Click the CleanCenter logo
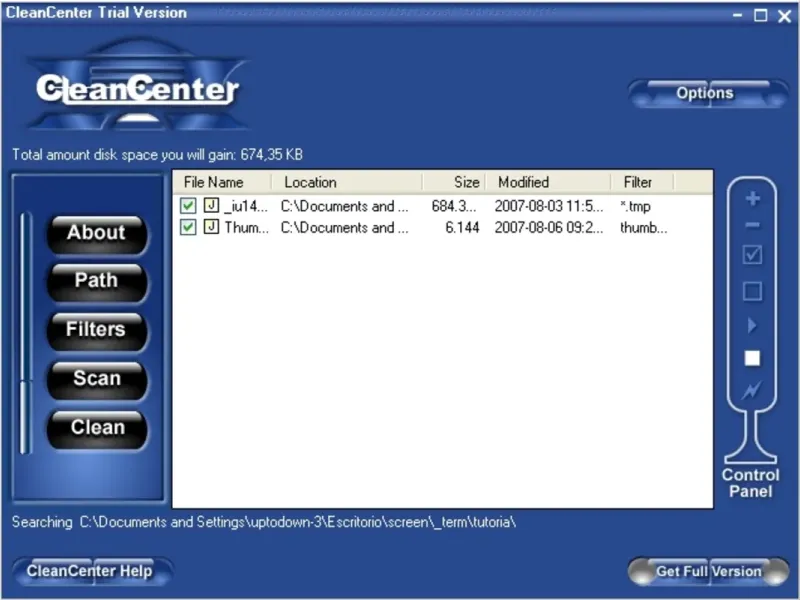The width and height of the screenshot is (800, 600). [137, 85]
